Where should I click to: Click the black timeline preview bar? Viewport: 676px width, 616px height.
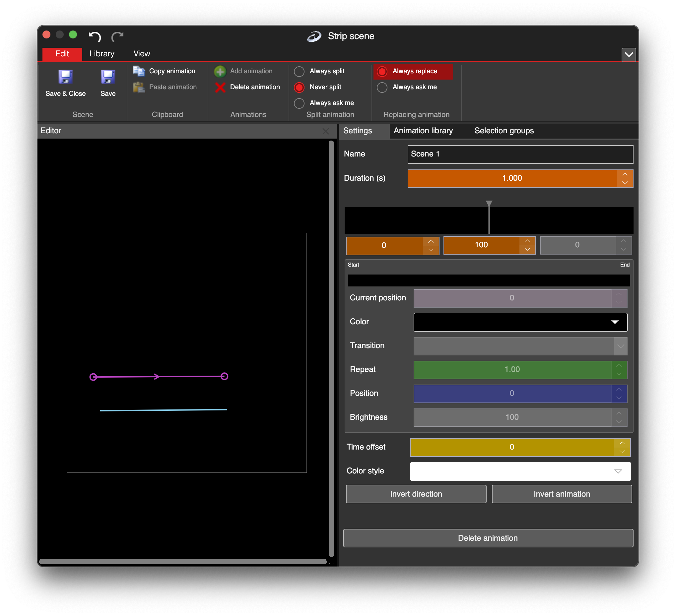pos(489,220)
